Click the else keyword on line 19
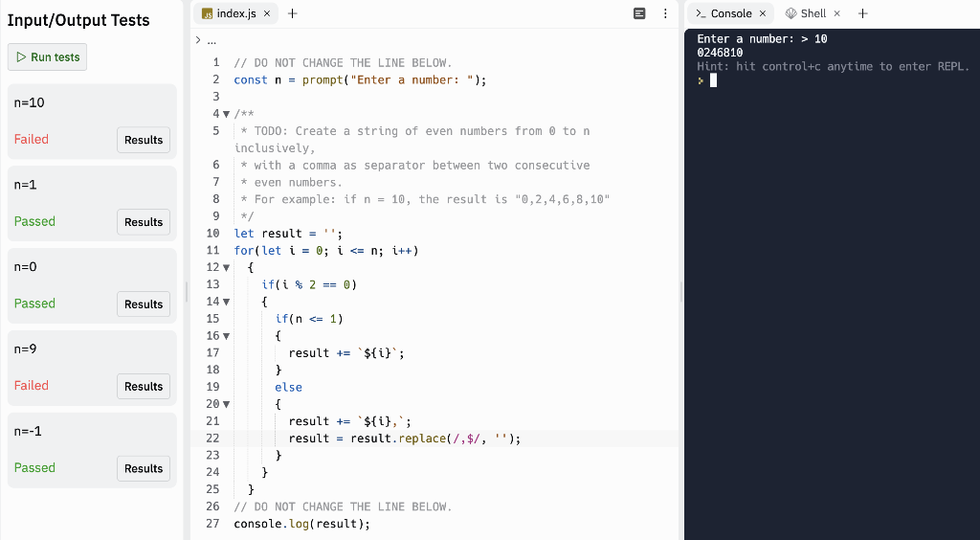This screenshot has width=980, height=540. coord(288,388)
